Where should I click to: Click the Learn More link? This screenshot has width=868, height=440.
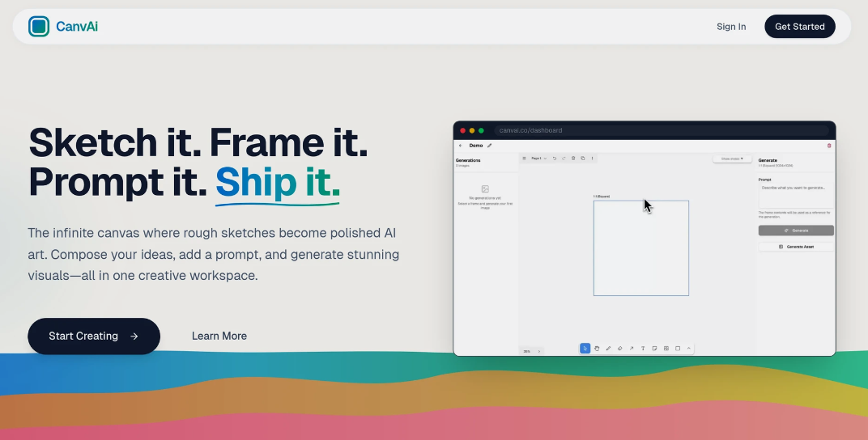coord(219,336)
